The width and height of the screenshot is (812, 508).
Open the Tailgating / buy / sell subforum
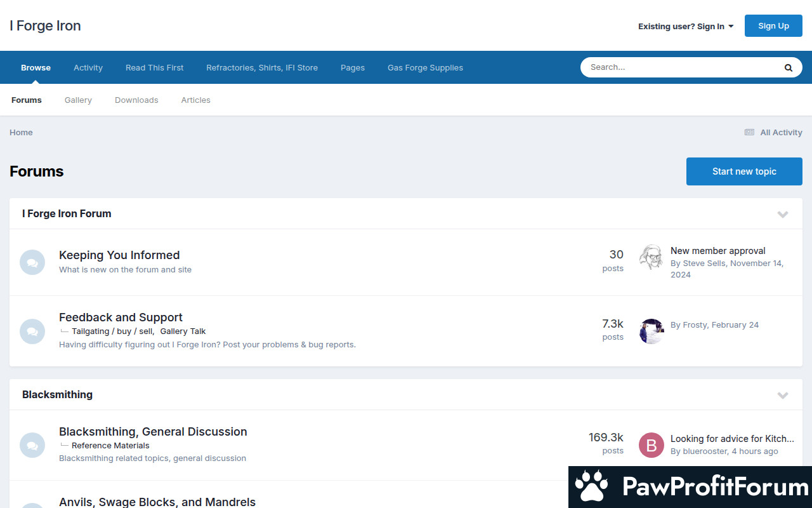[x=112, y=331]
